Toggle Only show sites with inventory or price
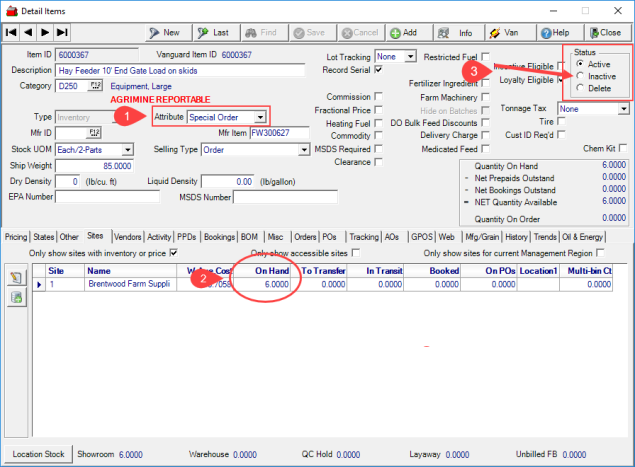635x467 pixels. pyautogui.click(x=175, y=253)
